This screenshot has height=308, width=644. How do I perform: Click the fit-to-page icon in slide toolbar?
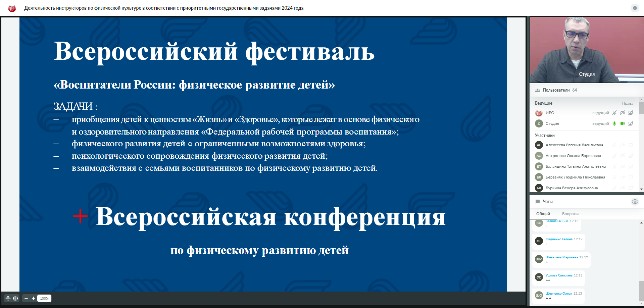tap(8, 298)
